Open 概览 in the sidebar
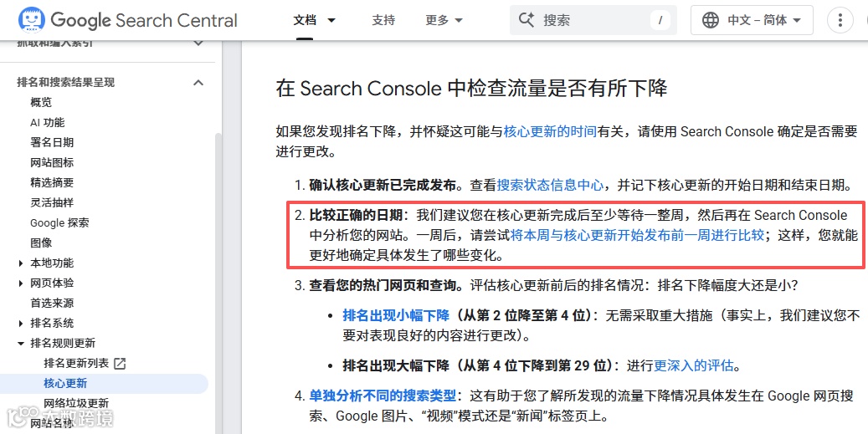 pos(41,102)
